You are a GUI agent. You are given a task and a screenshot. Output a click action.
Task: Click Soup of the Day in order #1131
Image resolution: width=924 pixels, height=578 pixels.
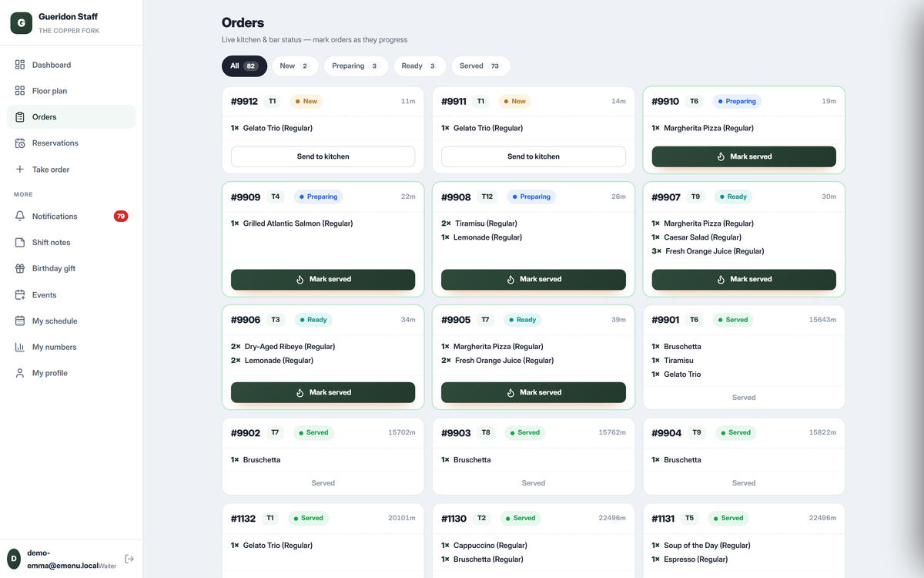tap(707, 546)
